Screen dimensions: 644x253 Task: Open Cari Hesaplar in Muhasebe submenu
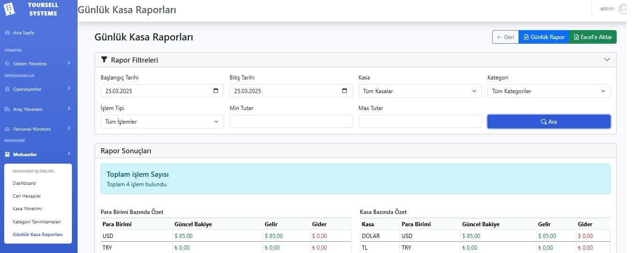click(x=27, y=196)
